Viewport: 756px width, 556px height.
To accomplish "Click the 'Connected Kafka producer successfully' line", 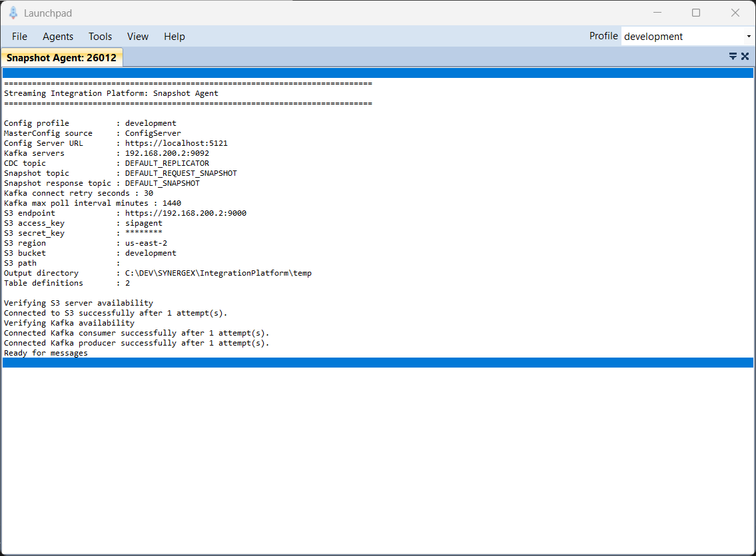I will (x=137, y=344).
